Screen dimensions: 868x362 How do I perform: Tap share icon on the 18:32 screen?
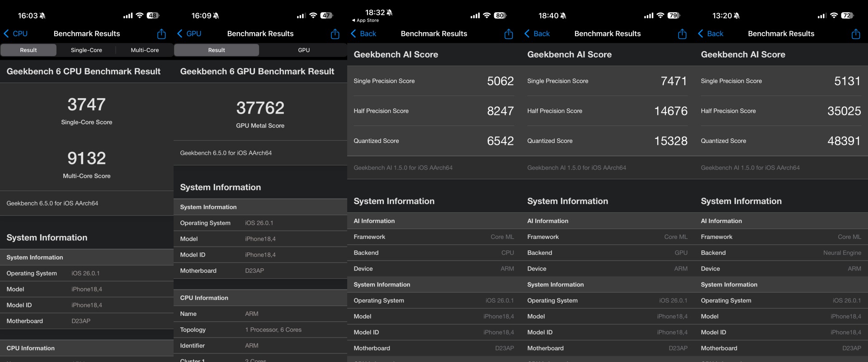[x=509, y=34]
